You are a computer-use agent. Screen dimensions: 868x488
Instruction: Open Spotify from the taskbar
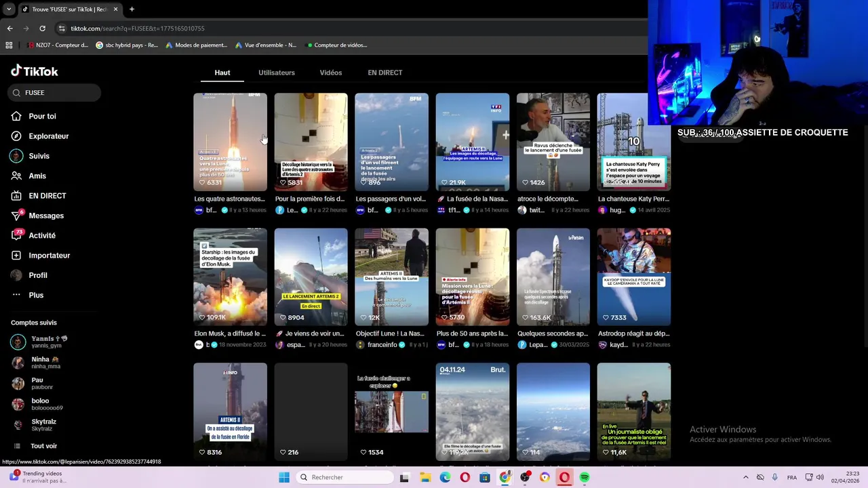click(x=585, y=477)
